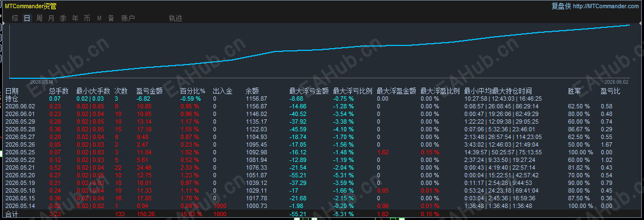The width and height of the screenshot is (644, 220).
Task: Open the 复盘侠 http://MTCommander.com link
Action: click(x=595, y=6)
